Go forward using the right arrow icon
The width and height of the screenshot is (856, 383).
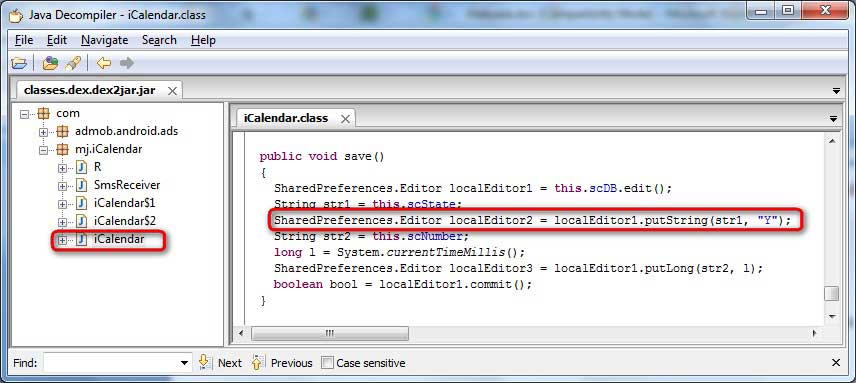coord(127,63)
